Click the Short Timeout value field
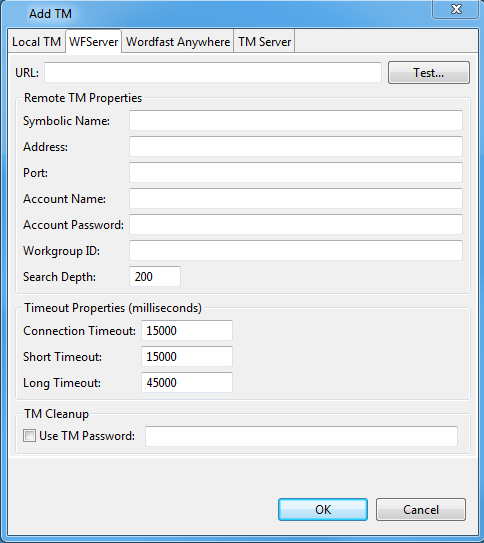 pos(187,356)
